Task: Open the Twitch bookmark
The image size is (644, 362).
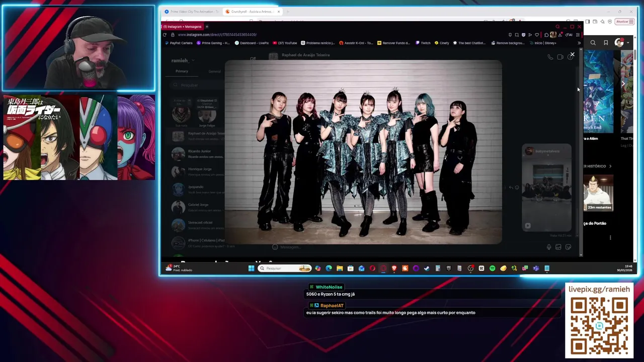Action: [423, 43]
